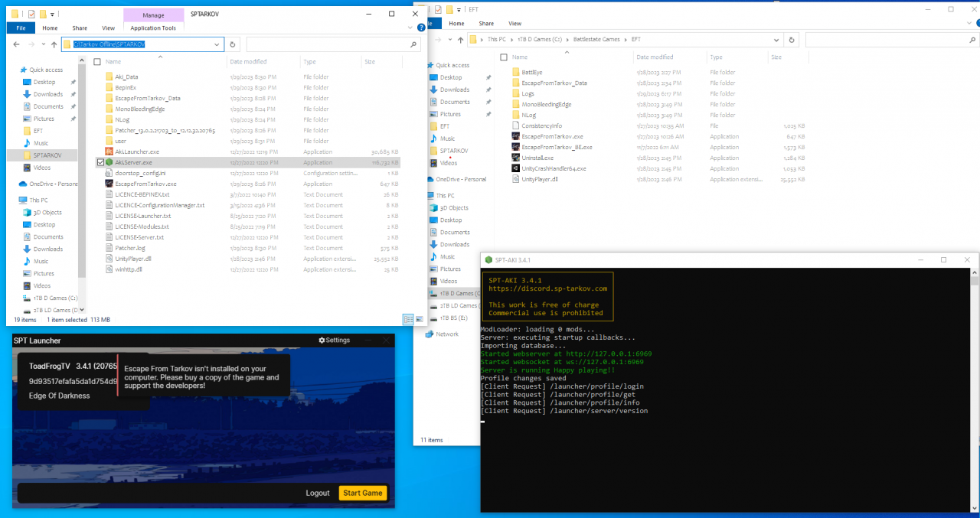
Task: Open the Share tab in EFT window
Action: tap(486, 24)
